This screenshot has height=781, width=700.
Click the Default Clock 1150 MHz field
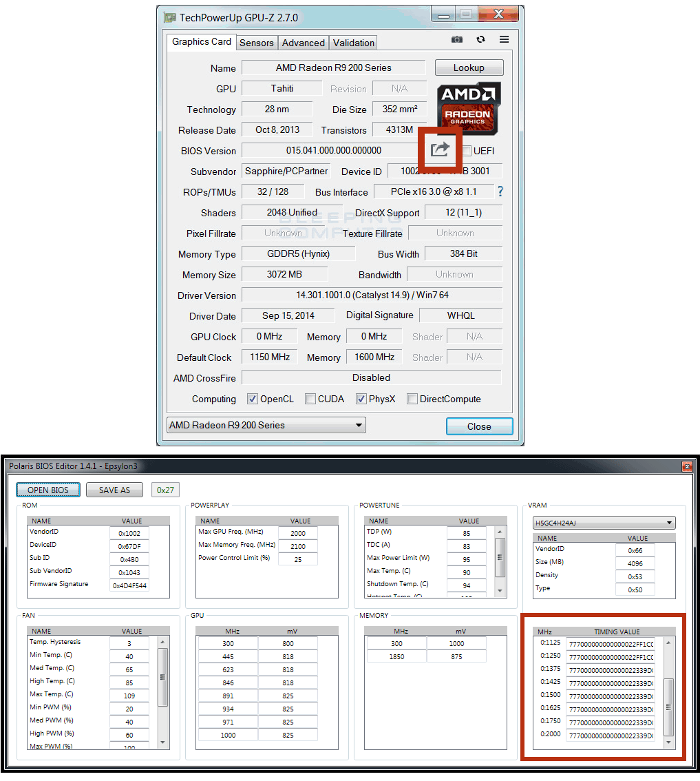(x=270, y=357)
